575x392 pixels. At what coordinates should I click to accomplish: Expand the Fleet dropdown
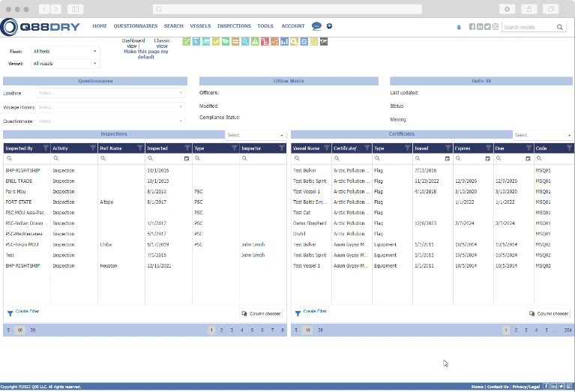click(65, 52)
